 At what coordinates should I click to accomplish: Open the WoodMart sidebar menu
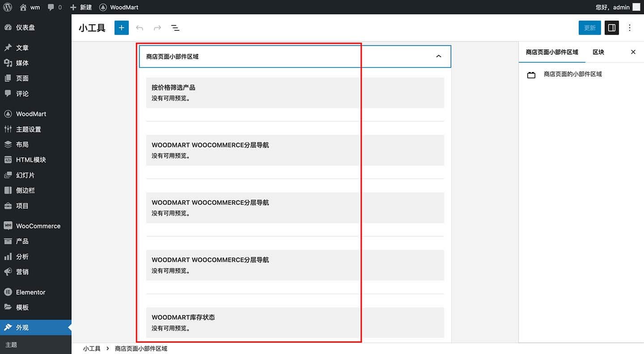click(x=36, y=114)
